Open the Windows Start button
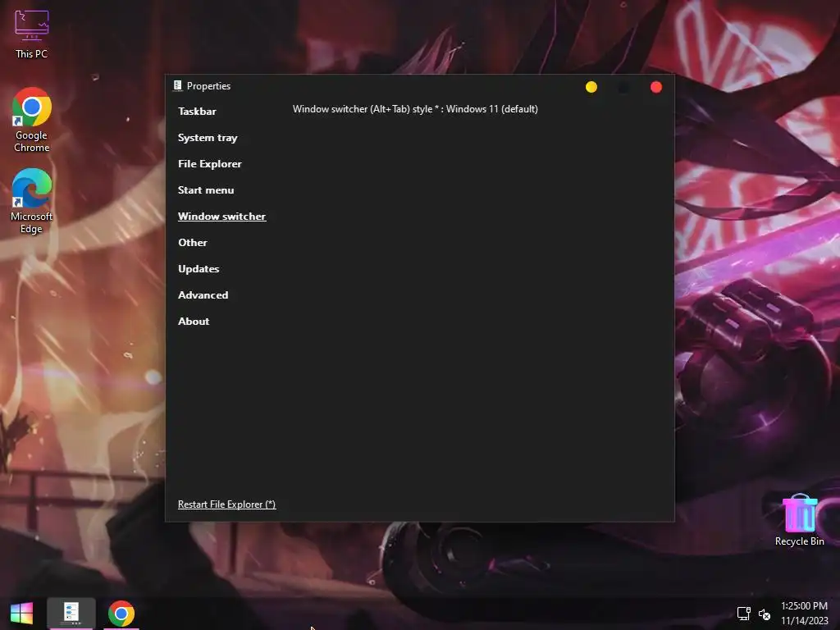Screen dimensions: 840x630 (21, 614)
